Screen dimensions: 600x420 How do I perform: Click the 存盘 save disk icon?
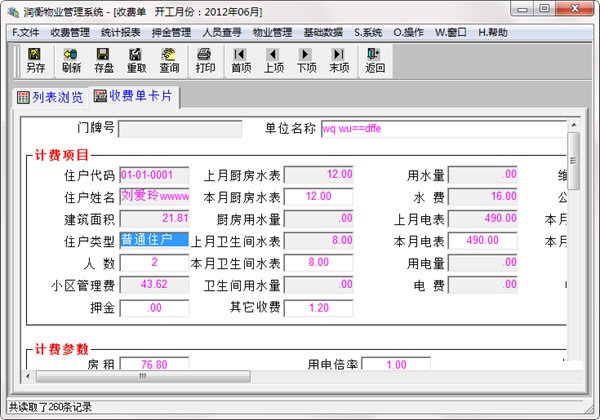coord(104,61)
